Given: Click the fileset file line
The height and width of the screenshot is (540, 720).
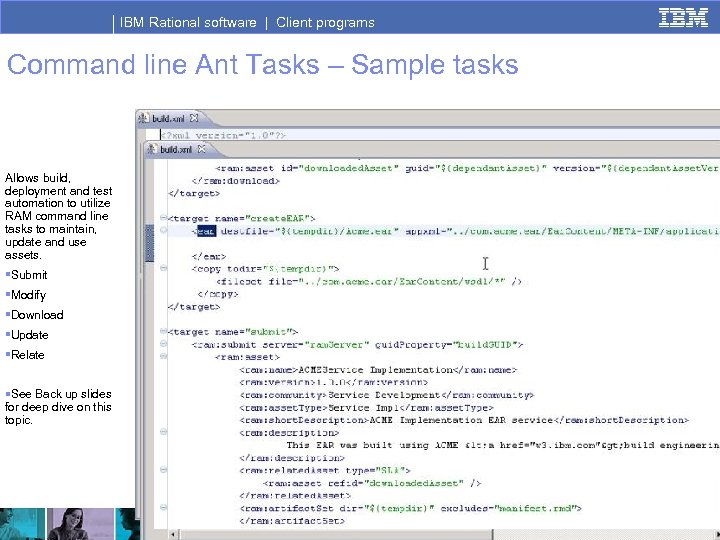Looking at the screenshot, I should [x=369, y=281].
